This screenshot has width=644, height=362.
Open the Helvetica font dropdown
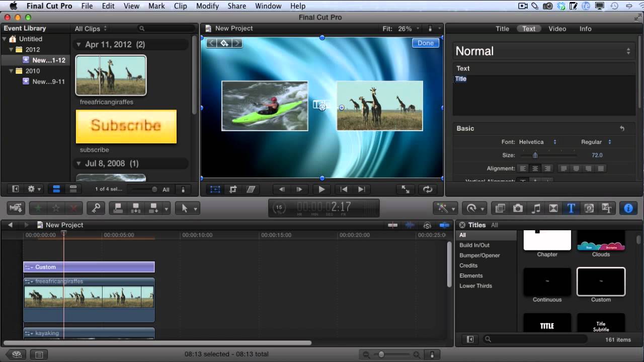pyautogui.click(x=538, y=142)
